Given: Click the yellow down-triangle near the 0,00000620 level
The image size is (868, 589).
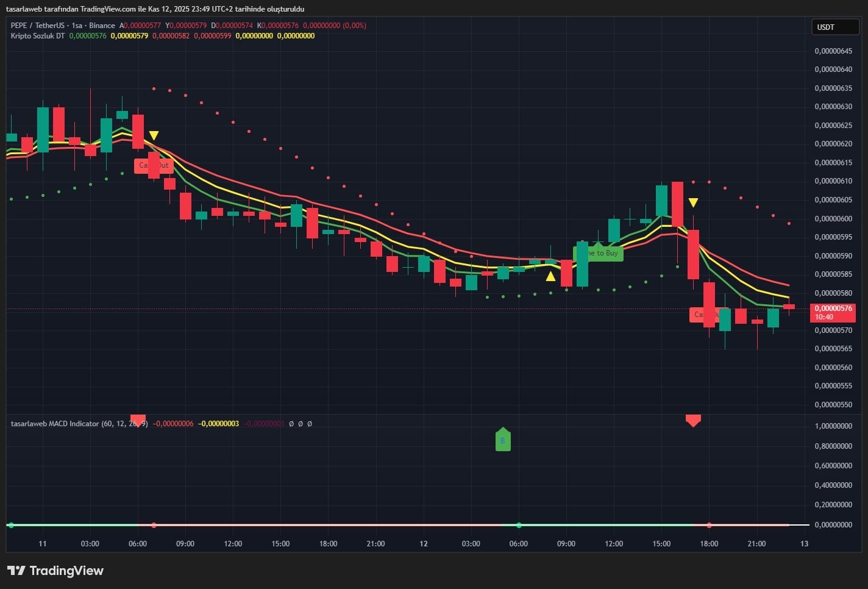Looking at the screenshot, I should point(154,135).
